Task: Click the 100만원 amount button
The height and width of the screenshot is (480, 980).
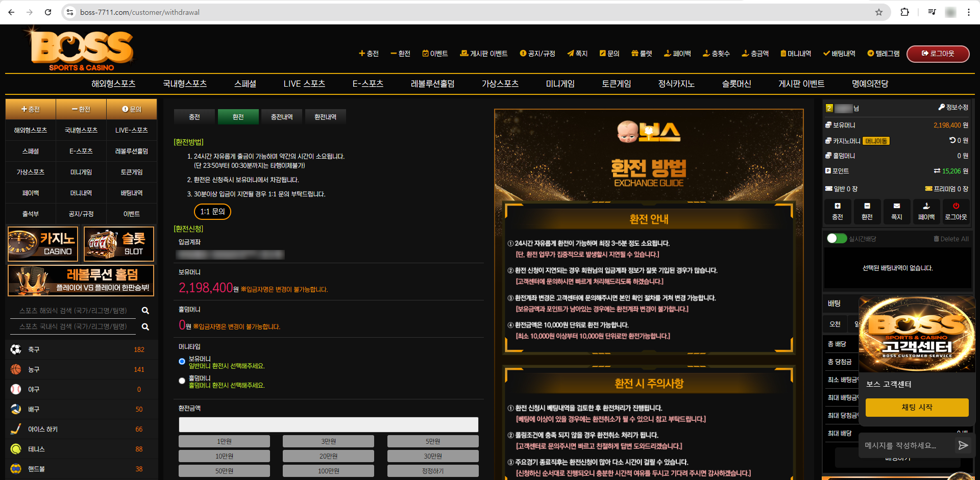Action: [x=329, y=471]
